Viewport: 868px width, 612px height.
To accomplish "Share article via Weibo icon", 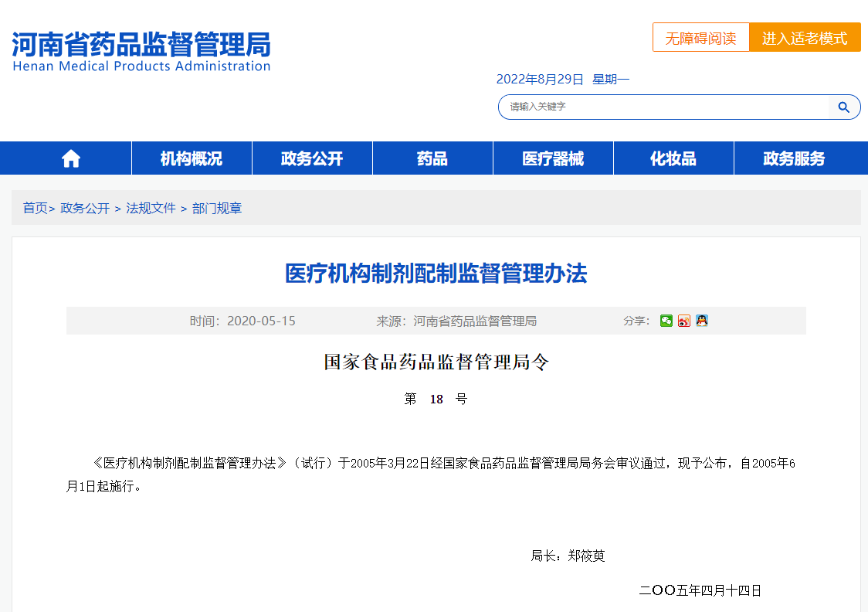I will click(x=683, y=321).
